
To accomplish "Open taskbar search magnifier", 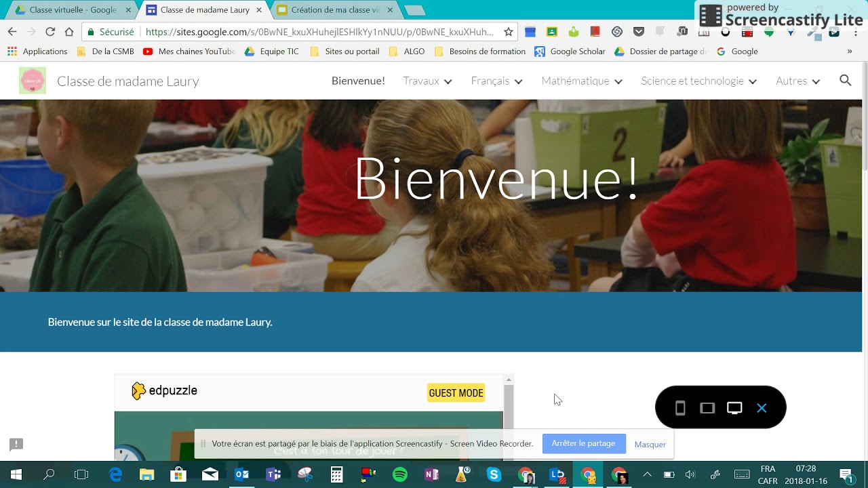I will pos(49,474).
